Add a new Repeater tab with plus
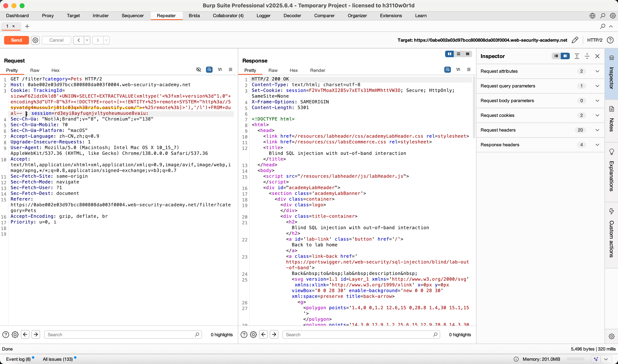 (x=27, y=26)
